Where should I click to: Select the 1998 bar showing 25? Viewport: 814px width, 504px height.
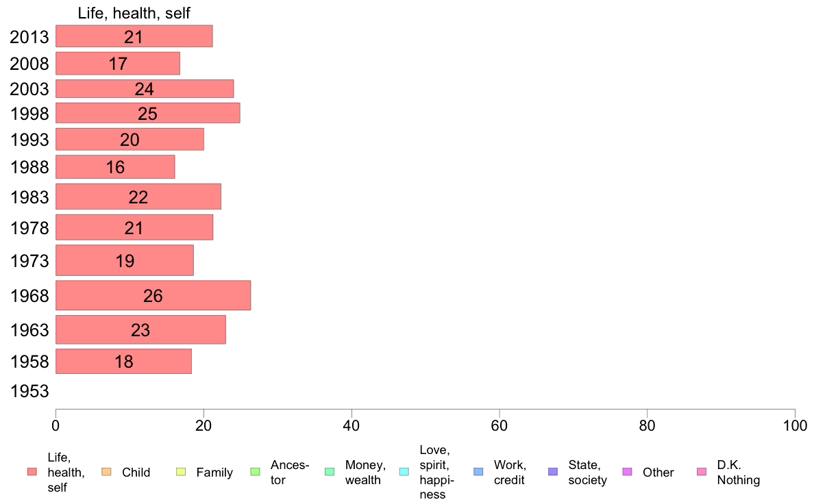click(x=148, y=113)
